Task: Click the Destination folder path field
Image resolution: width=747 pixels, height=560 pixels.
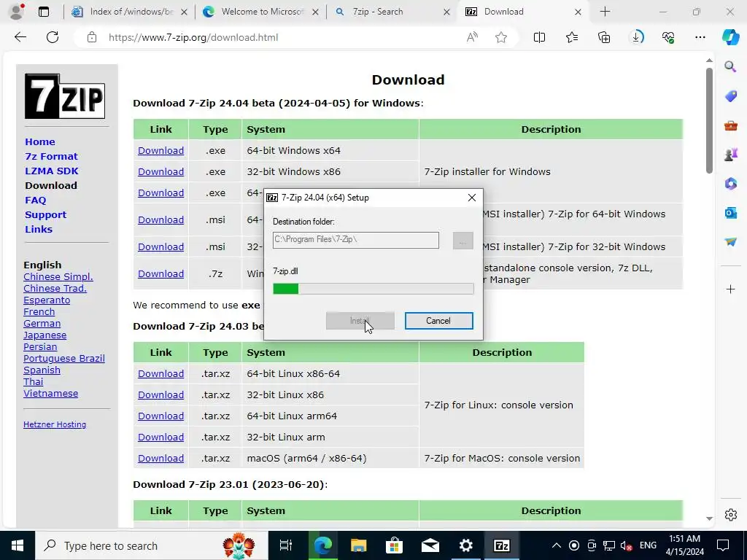Action: point(356,240)
